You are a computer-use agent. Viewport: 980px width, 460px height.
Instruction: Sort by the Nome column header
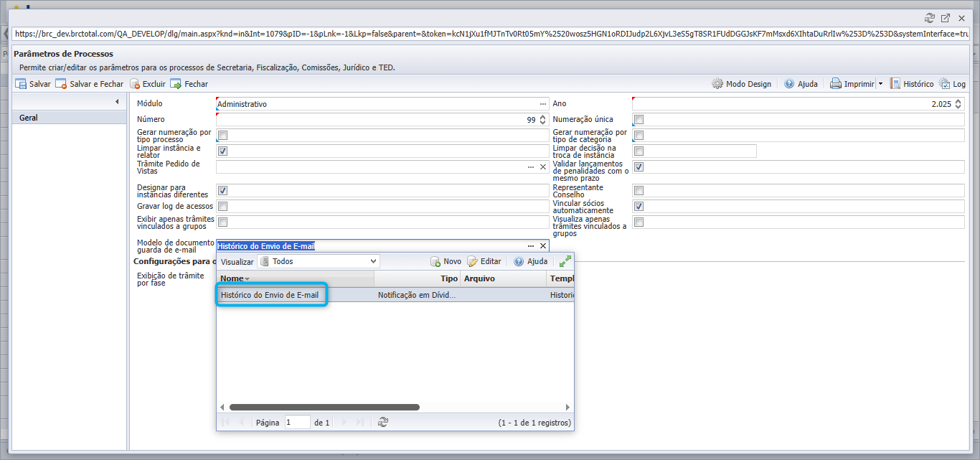(296, 278)
